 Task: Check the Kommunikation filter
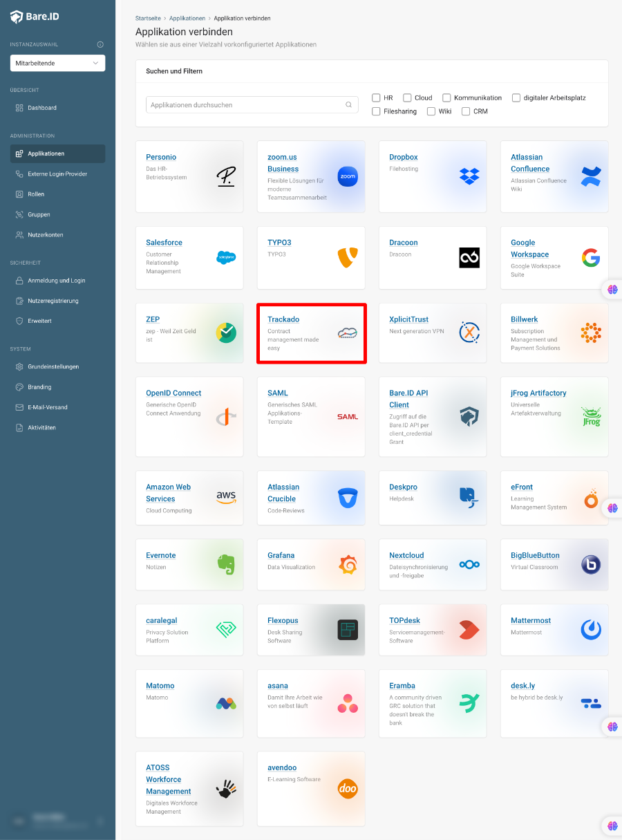tap(446, 97)
